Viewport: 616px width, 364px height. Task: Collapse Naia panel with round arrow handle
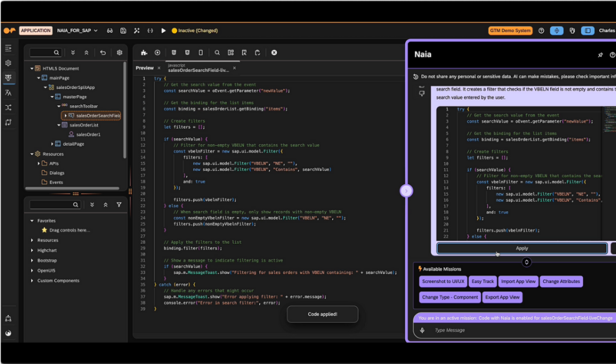click(405, 191)
